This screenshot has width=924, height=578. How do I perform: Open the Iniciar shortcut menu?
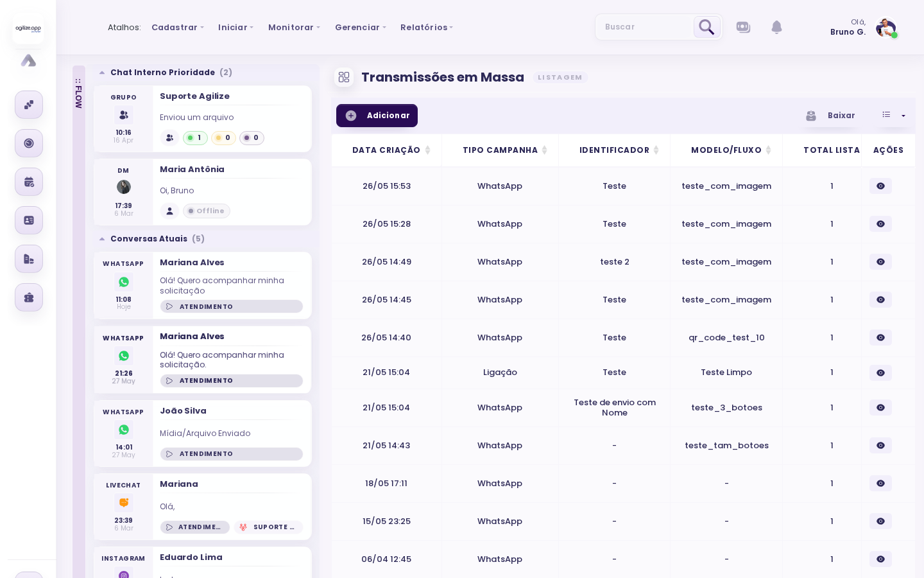click(x=235, y=28)
